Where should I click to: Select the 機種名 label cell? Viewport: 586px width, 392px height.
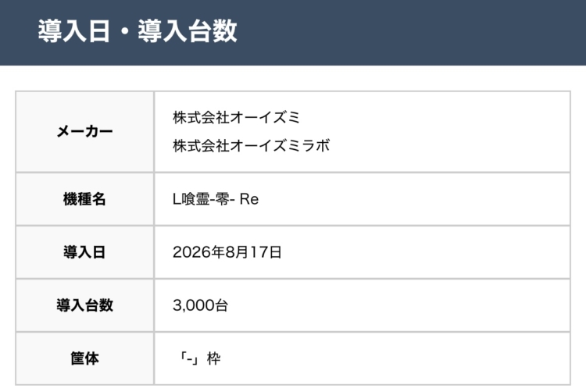[x=85, y=199]
